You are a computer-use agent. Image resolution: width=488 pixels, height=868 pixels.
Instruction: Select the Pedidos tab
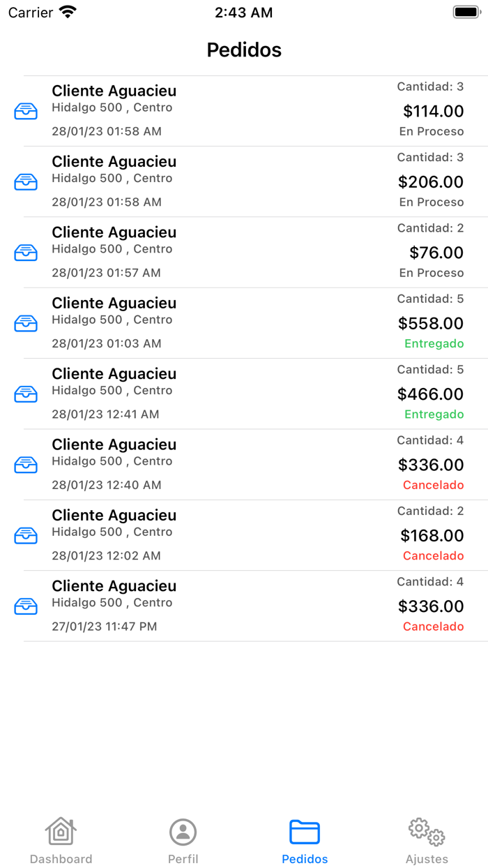(x=305, y=840)
